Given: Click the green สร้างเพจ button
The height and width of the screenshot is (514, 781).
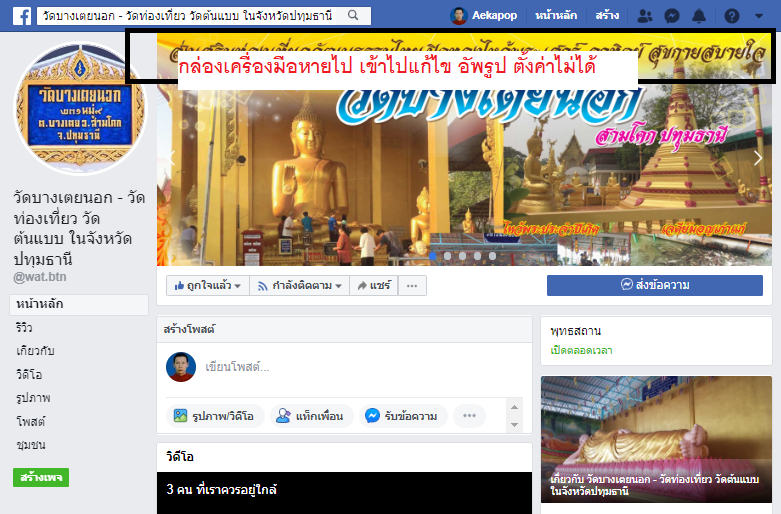Looking at the screenshot, I should pos(41,478).
